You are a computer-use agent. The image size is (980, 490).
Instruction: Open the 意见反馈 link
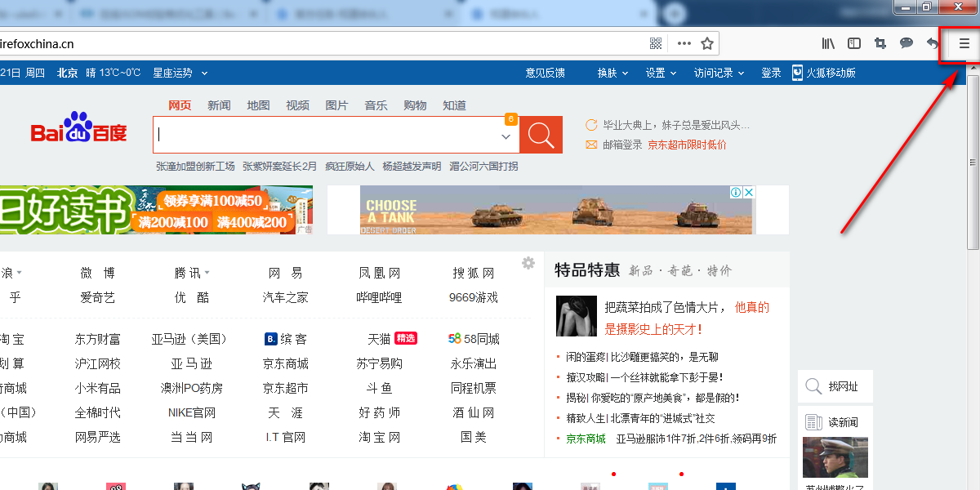pos(545,73)
